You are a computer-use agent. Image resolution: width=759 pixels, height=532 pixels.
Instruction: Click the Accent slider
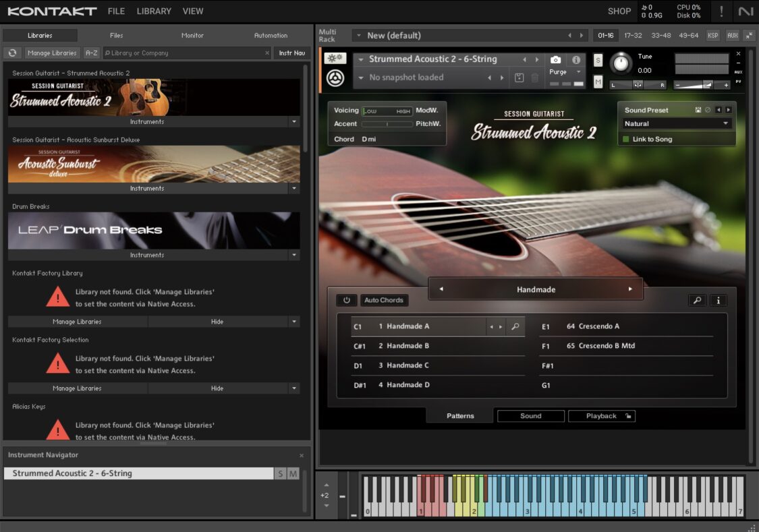387,124
